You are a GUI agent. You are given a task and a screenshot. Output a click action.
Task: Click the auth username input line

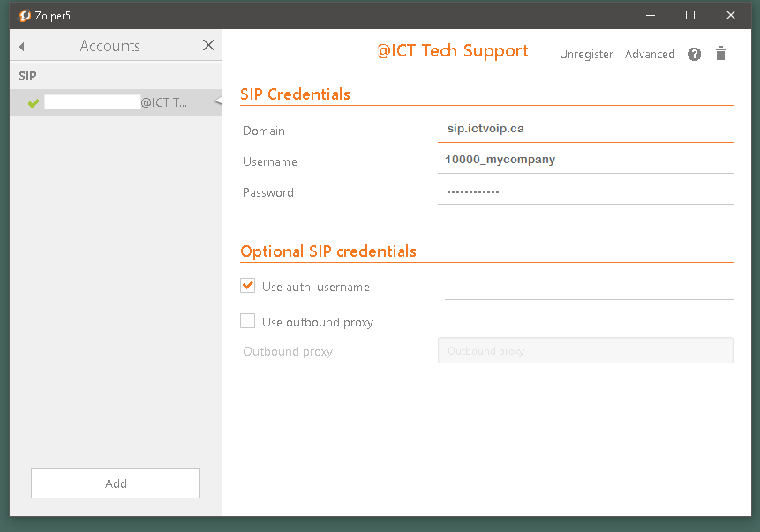click(589, 288)
